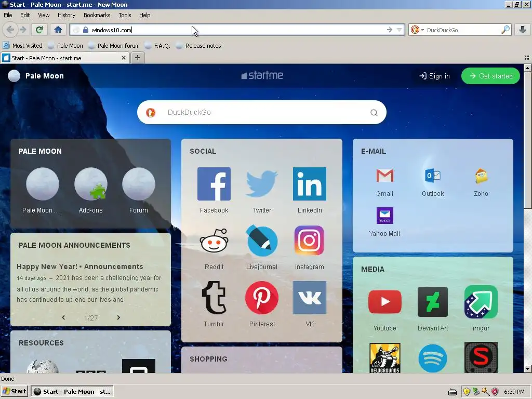Close the Start - Pale Moon tab
The width and height of the screenshot is (532, 399).
tap(124, 58)
